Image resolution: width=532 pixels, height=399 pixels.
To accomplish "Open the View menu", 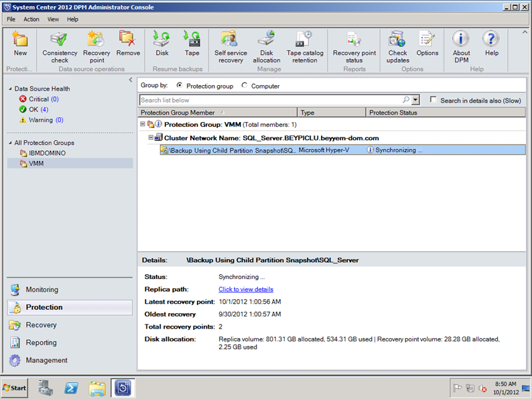I will [x=53, y=19].
